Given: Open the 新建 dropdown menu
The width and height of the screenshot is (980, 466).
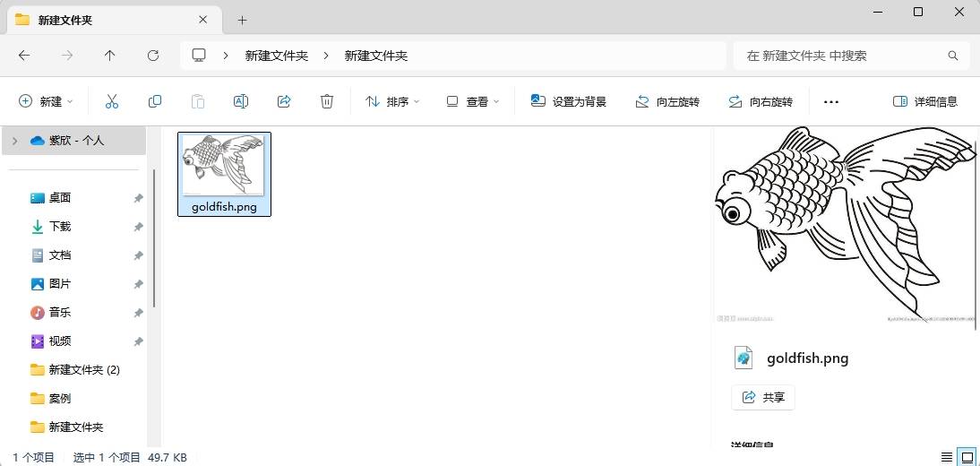Looking at the screenshot, I should pyautogui.click(x=46, y=101).
